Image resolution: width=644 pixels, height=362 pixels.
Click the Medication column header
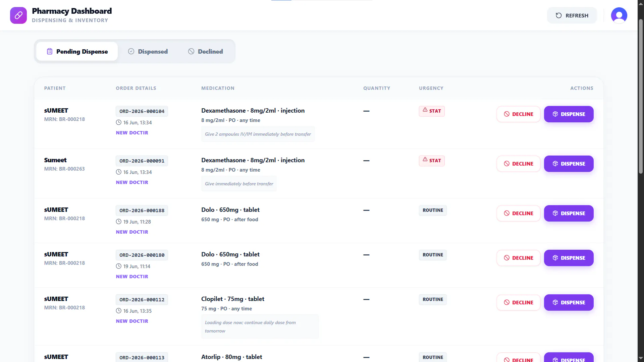(x=218, y=88)
